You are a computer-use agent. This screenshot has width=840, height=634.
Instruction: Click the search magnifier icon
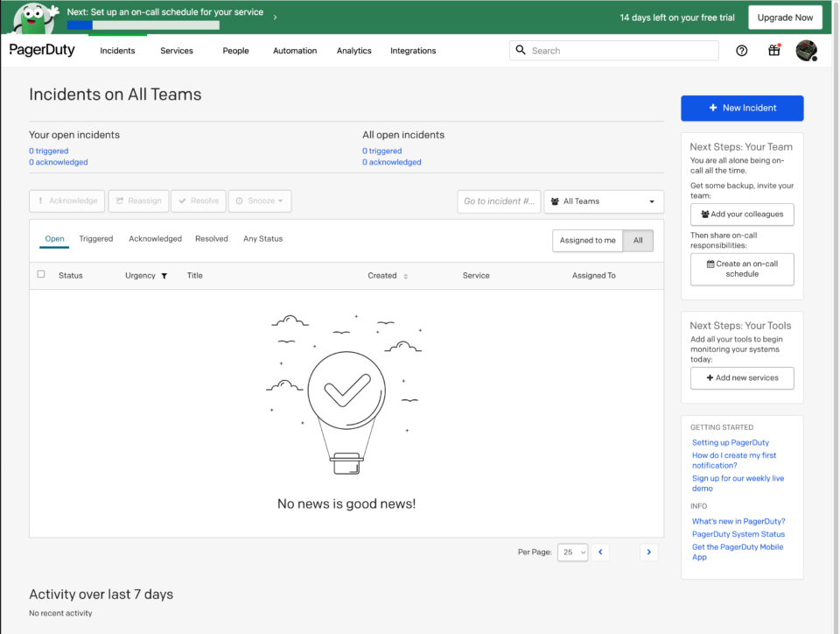521,50
